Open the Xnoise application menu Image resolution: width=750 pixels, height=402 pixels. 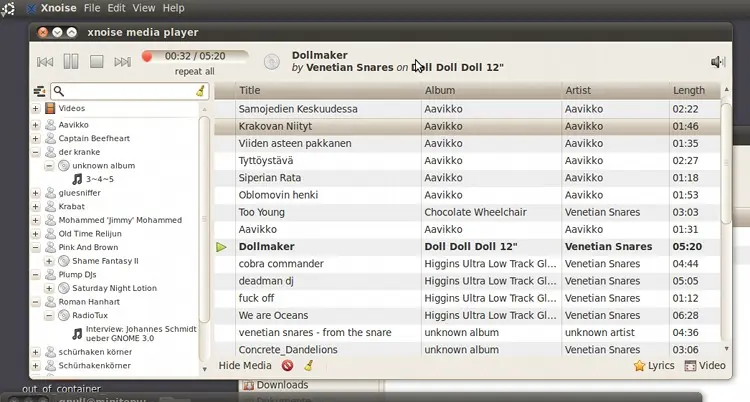coord(58,8)
